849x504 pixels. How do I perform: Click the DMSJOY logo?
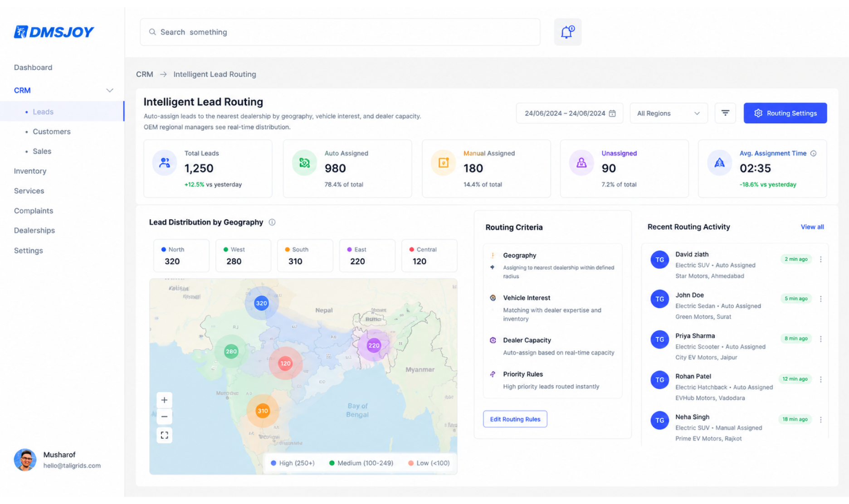coord(54,32)
